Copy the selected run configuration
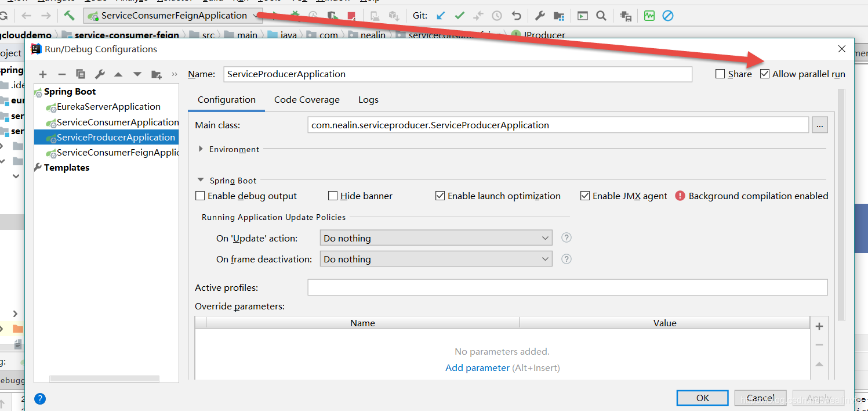 point(81,74)
